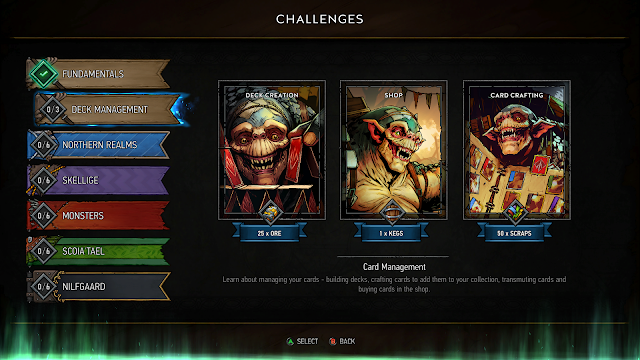This screenshot has height=360, width=640.
Task: Click the green A Select button icon
Action: 290,341
